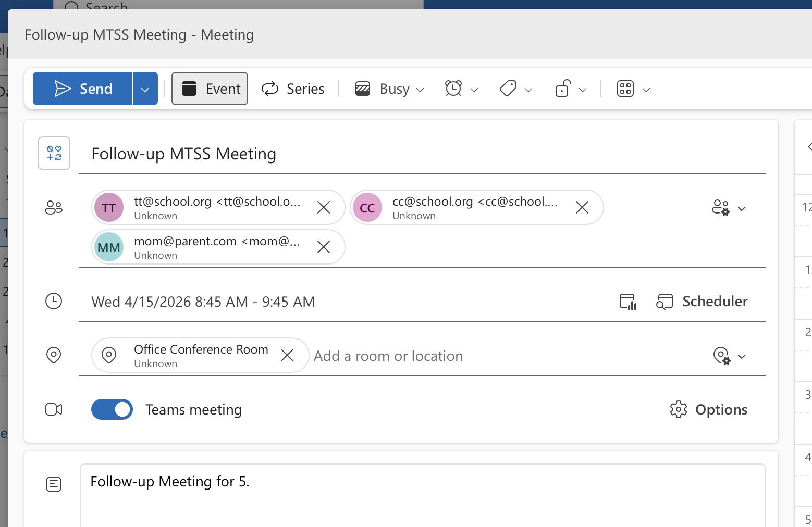Select the Series tab
The image size is (812, 527).
click(293, 89)
